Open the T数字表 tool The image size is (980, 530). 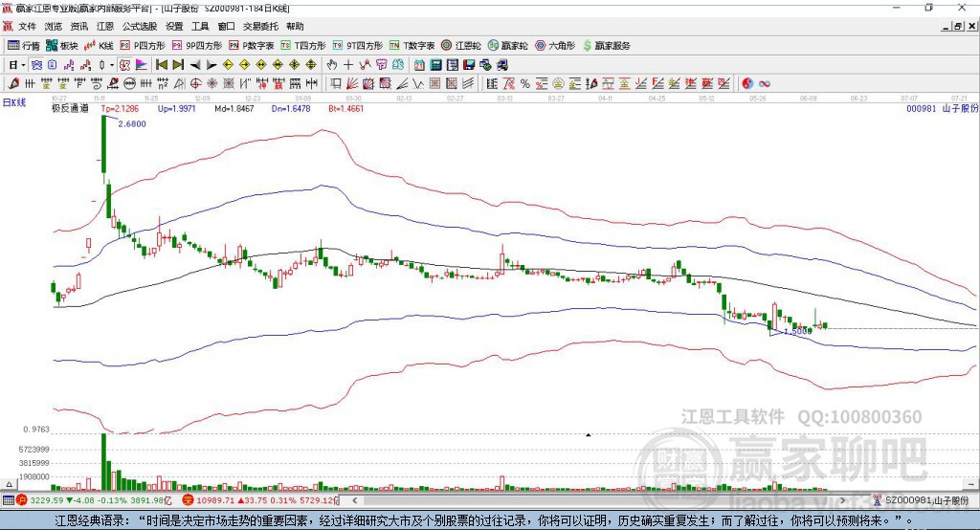tap(412, 46)
